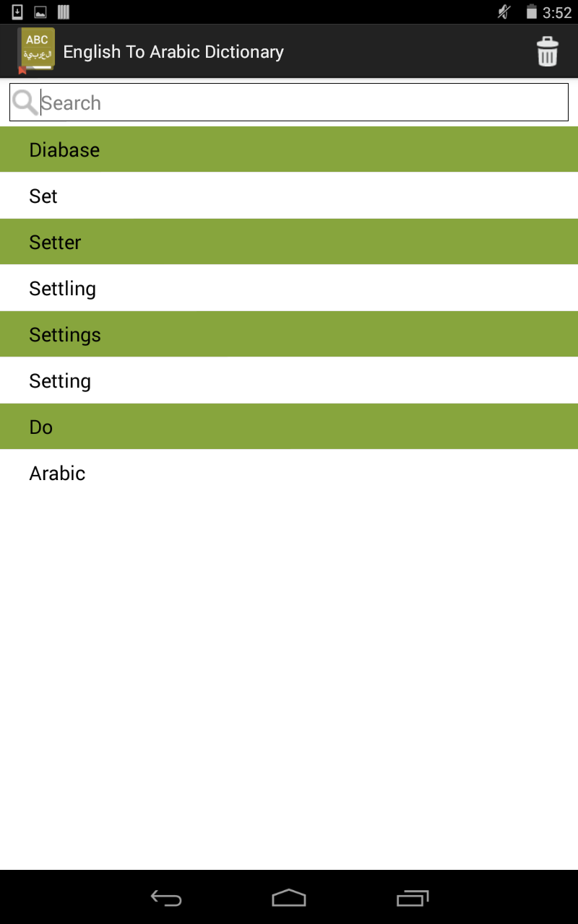Open the word Setting
Viewport: 578px width, 924px height.
(289, 380)
